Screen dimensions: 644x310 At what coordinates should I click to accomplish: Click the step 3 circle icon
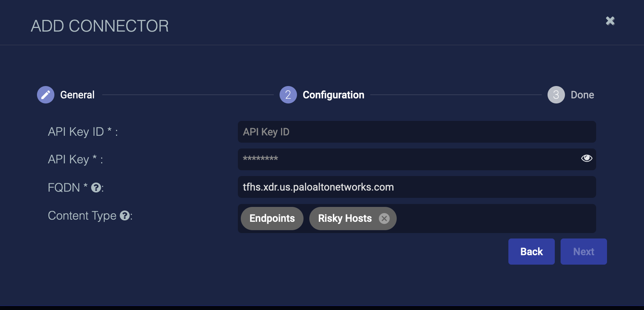[556, 95]
